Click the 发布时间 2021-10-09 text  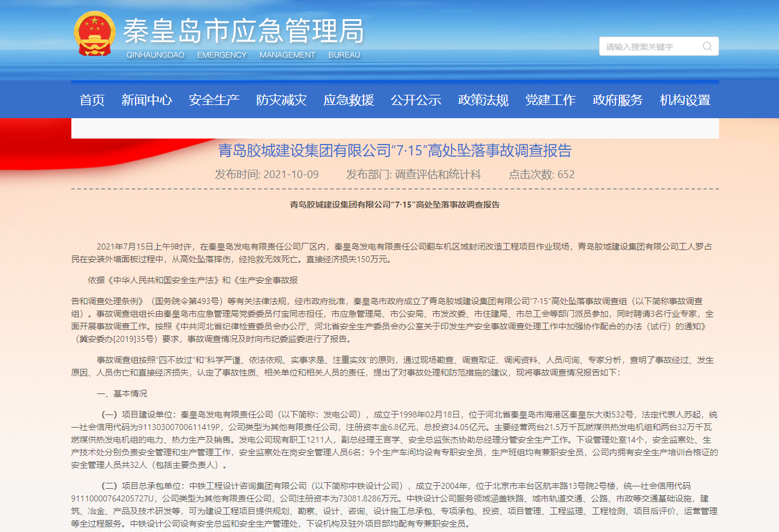pyautogui.click(x=267, y=175)
